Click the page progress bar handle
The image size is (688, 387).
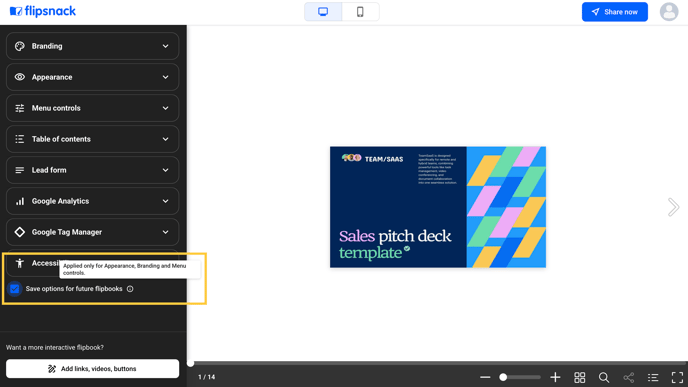click(x=190, y=363)
